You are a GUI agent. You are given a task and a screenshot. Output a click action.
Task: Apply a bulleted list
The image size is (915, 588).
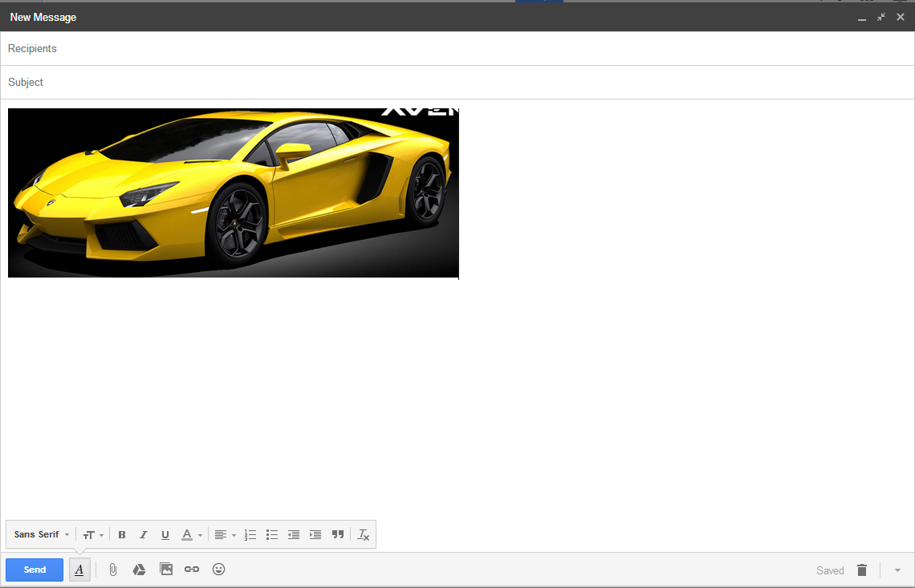pyautogui.click(x=272, y=534)
